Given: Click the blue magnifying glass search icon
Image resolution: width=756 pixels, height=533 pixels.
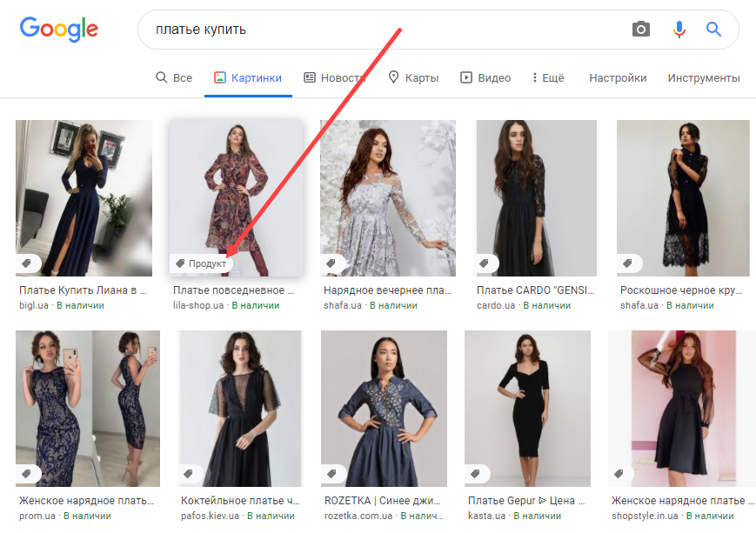Looking at the screenshot, I should click(x=713, y=29).
